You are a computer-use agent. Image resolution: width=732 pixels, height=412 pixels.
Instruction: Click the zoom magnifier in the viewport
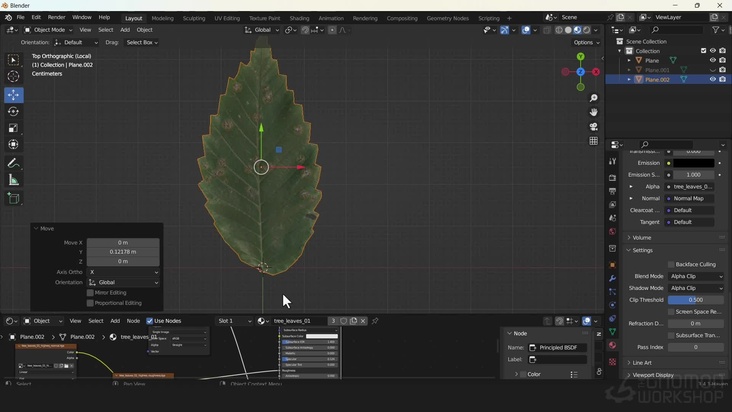[x=594, y=98]
